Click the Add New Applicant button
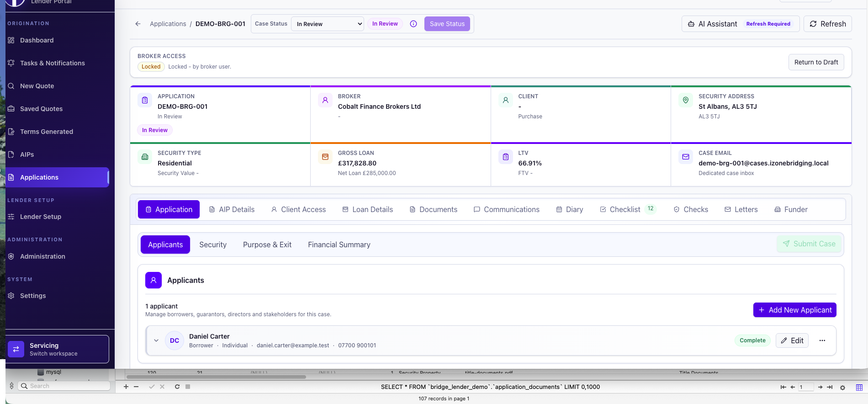Screen dimensions: 868x404 tap(794, 310)
